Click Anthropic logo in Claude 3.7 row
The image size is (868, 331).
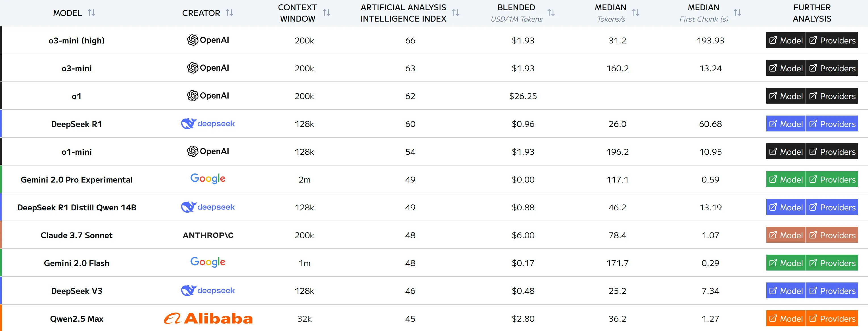(208, 235)
